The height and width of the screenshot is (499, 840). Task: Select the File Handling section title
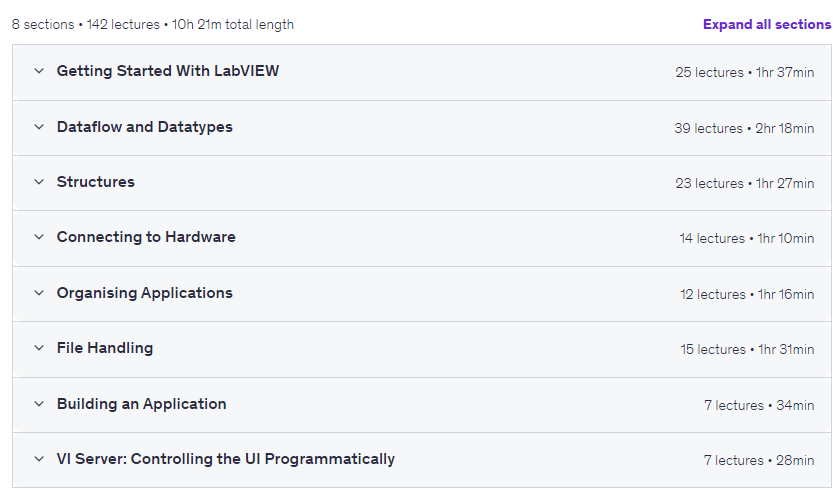pos(105,348)
